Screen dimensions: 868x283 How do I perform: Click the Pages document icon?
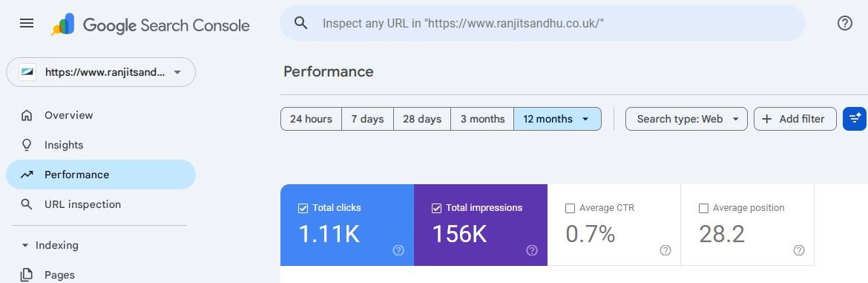pos(26,275)
